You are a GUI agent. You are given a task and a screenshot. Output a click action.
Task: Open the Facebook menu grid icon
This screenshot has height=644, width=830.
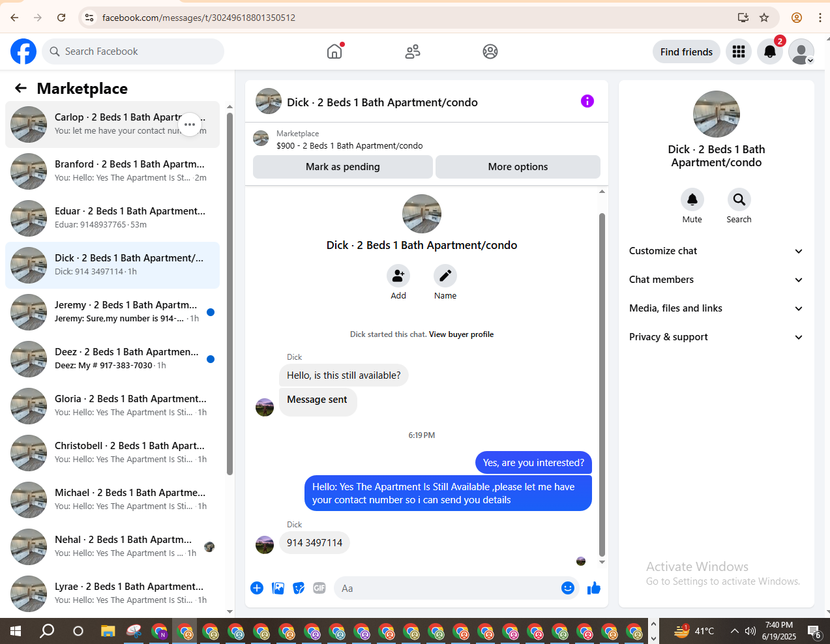(x=739, y=51)
